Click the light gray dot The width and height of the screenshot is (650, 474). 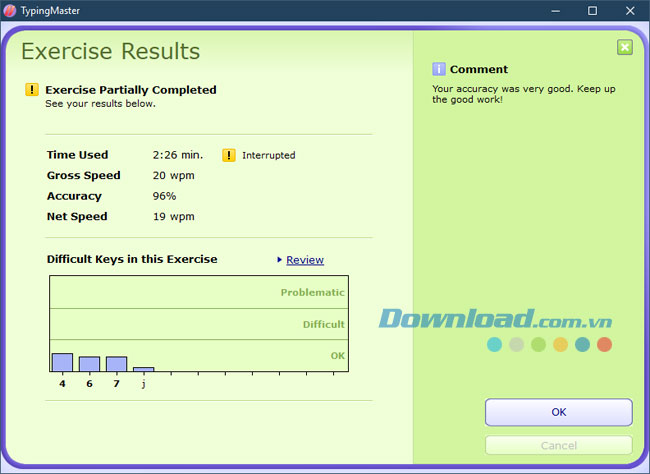coord(516,344)
